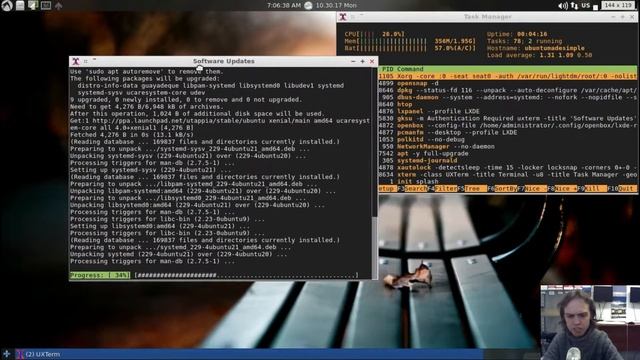The height and width of the screenshot is (360, 640).
Task: Click the Bat meter showing 57.0%
Action: coord(410,48)
